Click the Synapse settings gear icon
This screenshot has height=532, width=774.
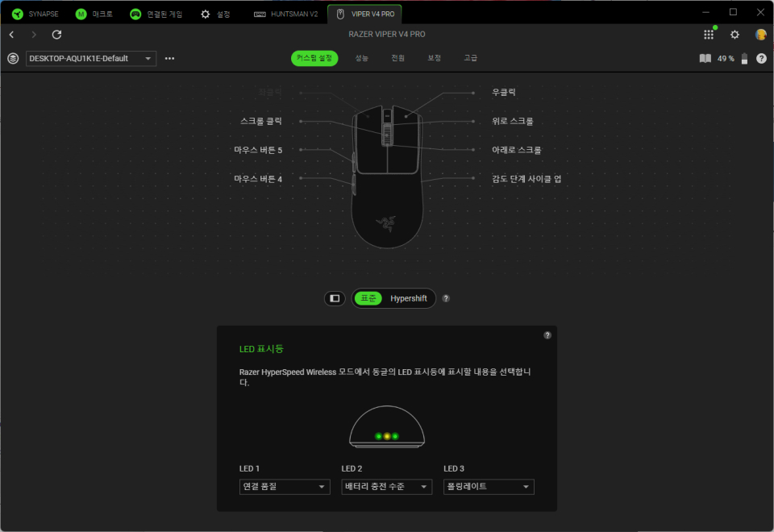tap(734, 35)
